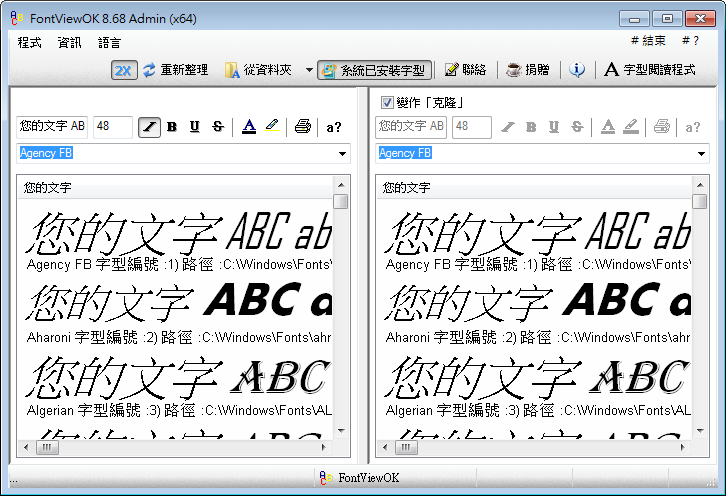Expand right Agency FB font dropdown
Viewport: 726px width, 496px height.
pyautogui.click(x=701, y=154)
